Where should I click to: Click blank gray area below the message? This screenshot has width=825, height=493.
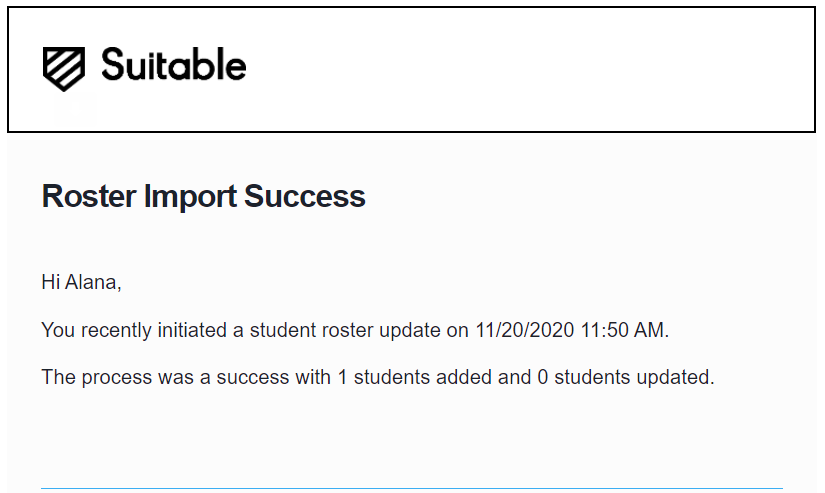pyautogui.click(x=412, y=437)
